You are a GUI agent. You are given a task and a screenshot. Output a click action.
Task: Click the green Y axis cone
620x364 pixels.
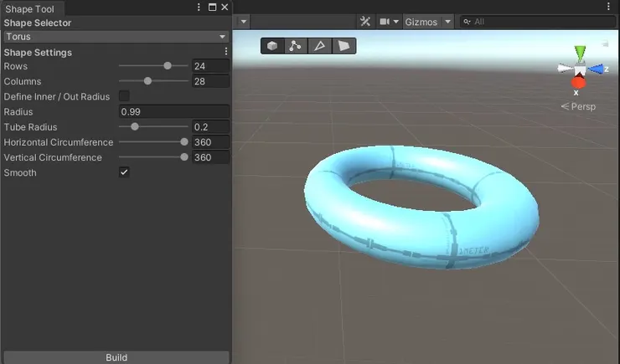[580, 53]
